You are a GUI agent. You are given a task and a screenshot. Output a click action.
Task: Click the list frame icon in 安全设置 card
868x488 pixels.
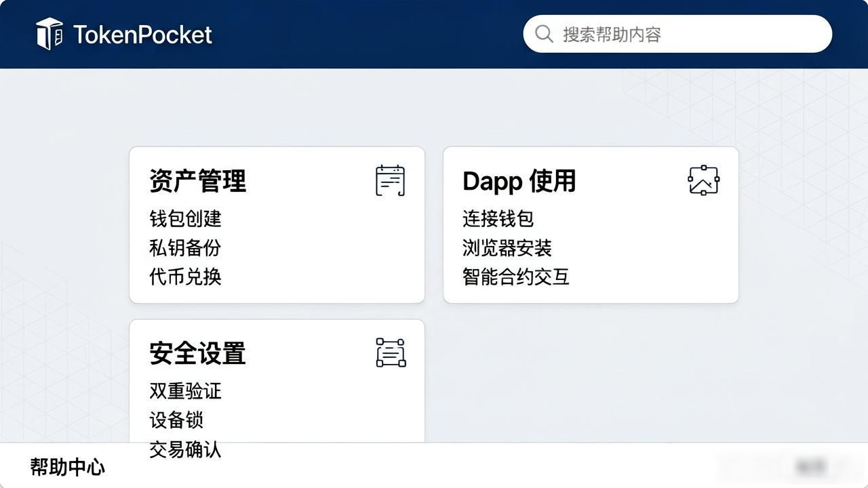click(x=391, y=353)
